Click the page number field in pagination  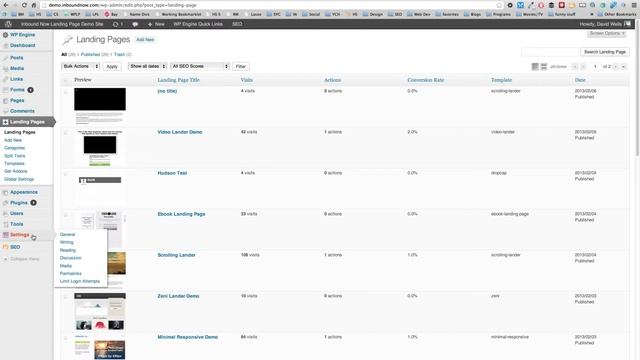click(595, 67)
